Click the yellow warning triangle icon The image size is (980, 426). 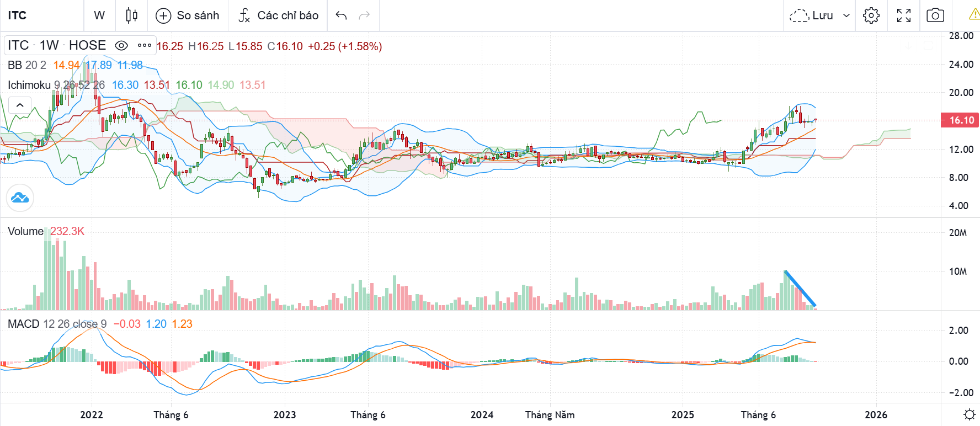(x=974, y=14)
